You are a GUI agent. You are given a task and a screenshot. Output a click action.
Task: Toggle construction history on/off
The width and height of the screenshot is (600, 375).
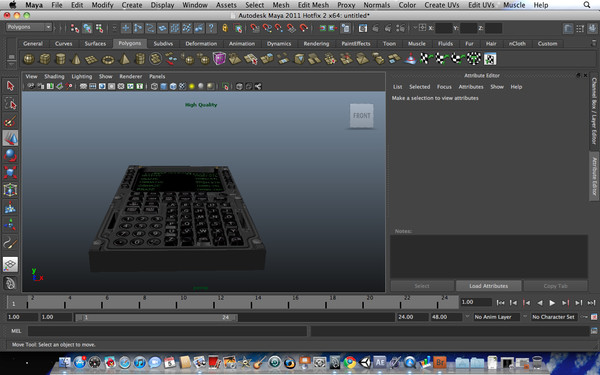[x=346, y=28]
